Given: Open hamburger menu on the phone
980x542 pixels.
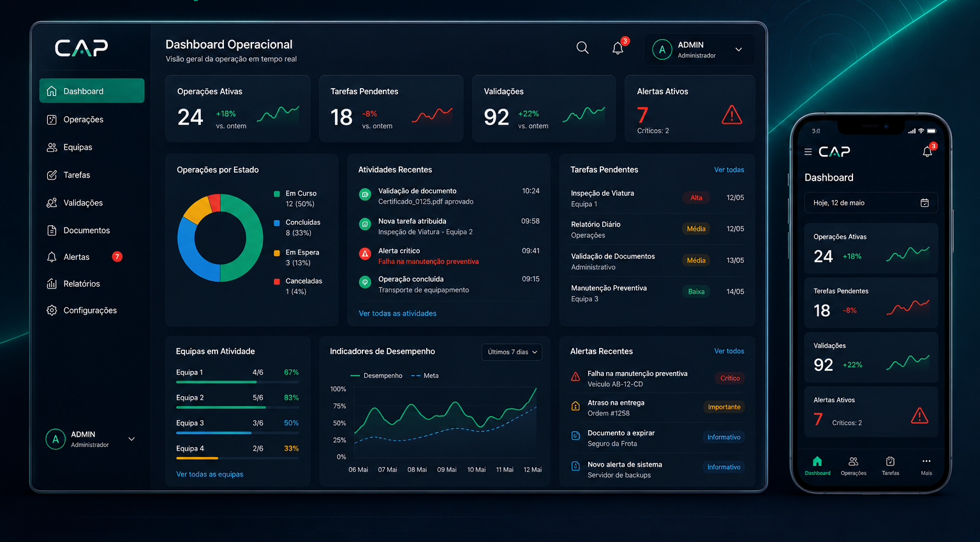Looking at the screenshot, I should click(808, 152).
